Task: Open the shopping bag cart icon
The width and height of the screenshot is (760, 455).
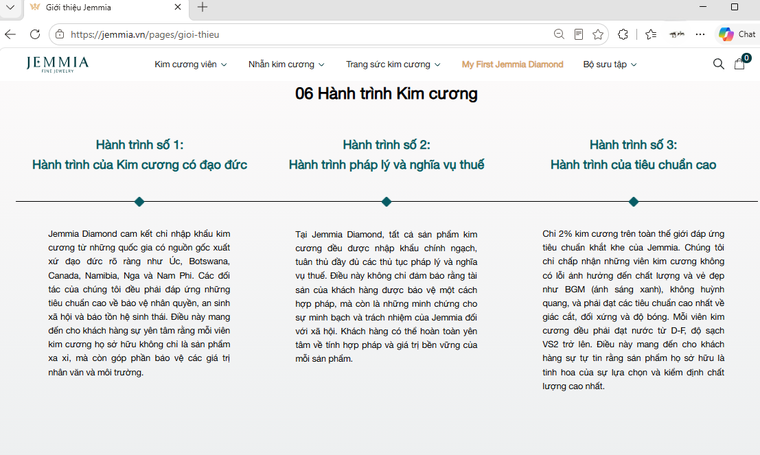Action: (740, 63)
